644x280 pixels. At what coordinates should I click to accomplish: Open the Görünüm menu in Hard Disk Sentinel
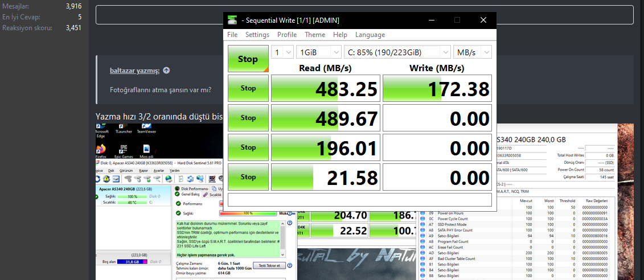(x=126, y=170)
